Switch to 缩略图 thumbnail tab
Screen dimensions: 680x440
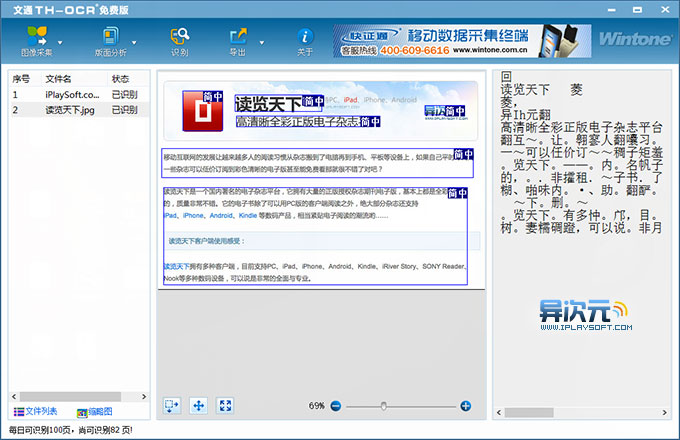click(x=95, y=412)
